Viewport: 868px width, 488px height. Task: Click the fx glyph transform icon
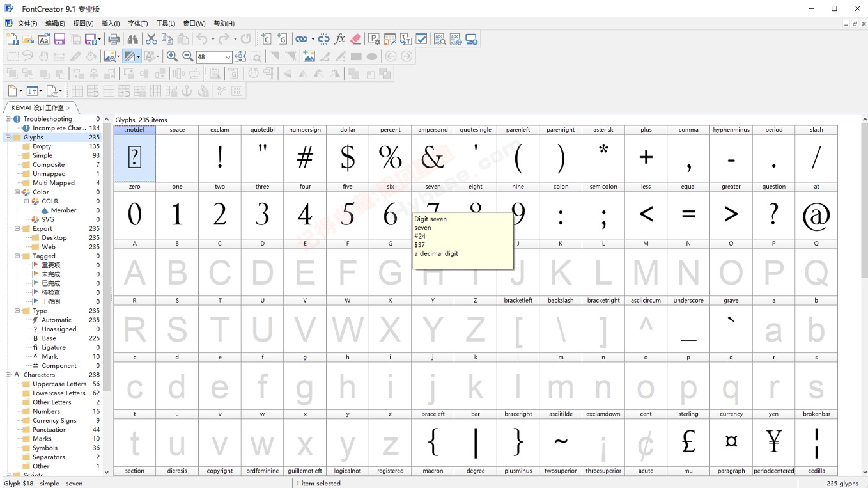click(x=339, y=38)
